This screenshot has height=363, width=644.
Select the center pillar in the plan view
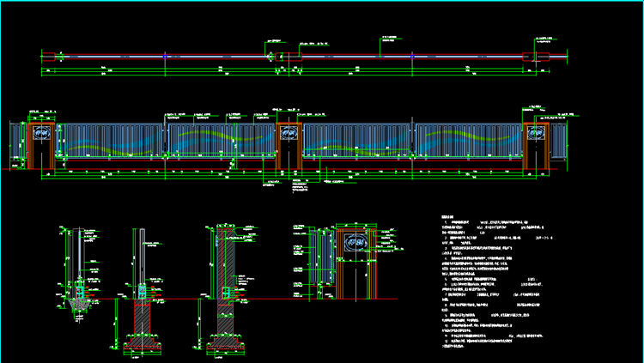pyautogui.click(x=289, y=57)
